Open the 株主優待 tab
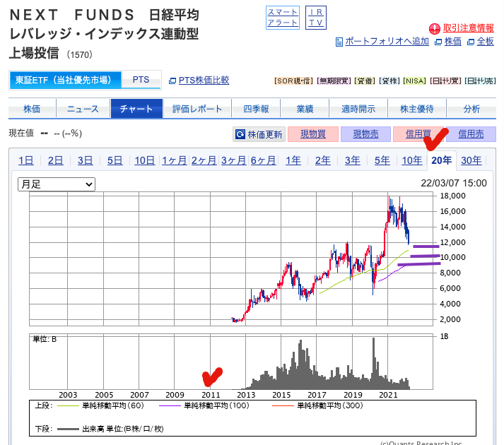 [417, 109]
